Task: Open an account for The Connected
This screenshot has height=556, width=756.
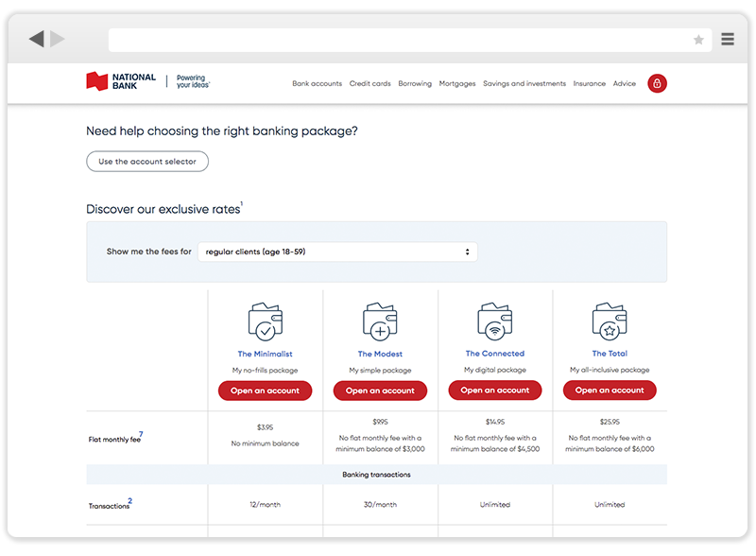Action: pos(494,390)
